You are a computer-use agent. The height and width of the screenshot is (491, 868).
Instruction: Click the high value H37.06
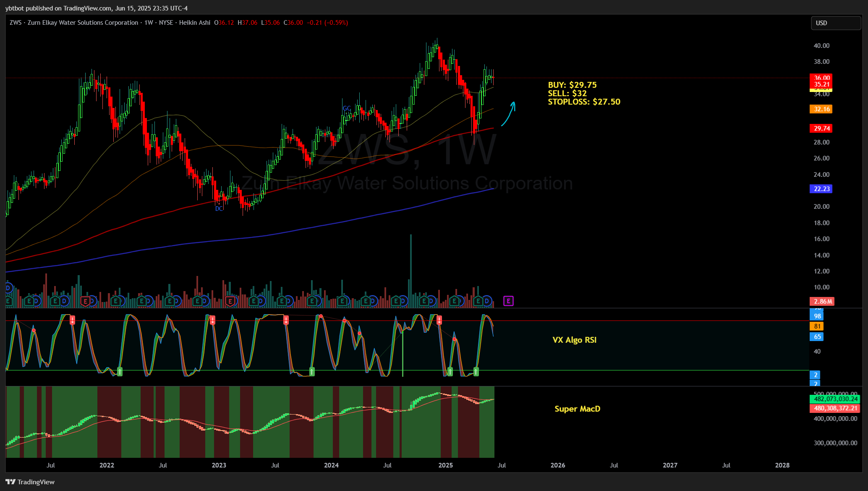coord(248,23)
